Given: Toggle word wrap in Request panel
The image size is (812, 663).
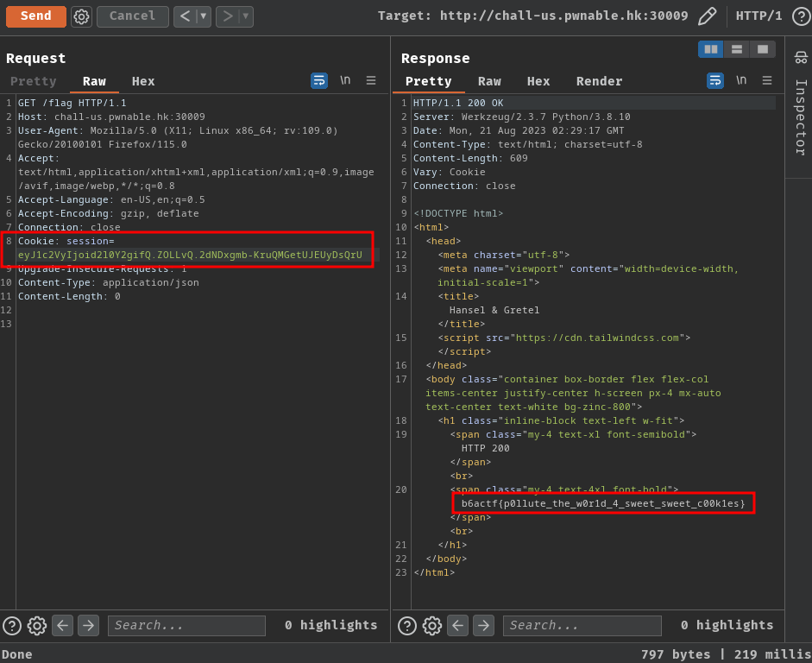Looking at the screenshot, I should pyautogui.click(x=319, y=81).
